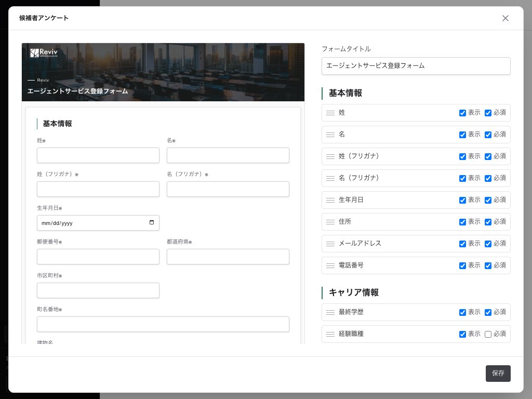Grab the drag handle for 姓 row

click(x=330, y=113)
